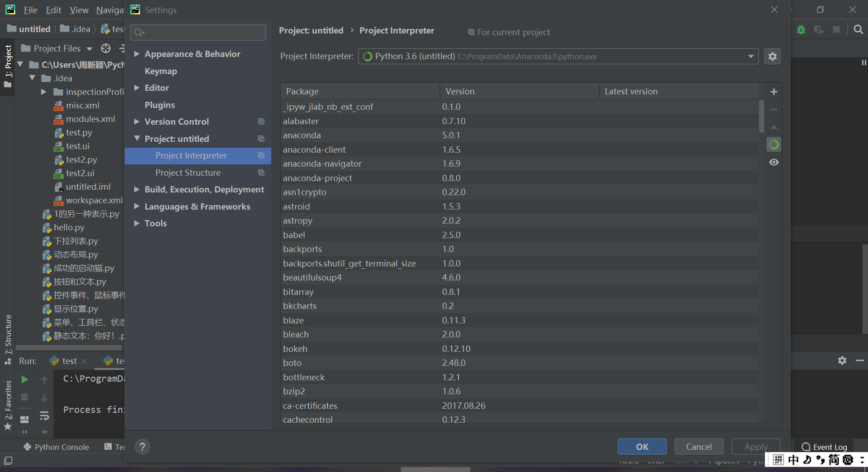The height and width of the screenshot is (472, 868).
Task: Click the untitled breadcrumb
Action: 29,29
